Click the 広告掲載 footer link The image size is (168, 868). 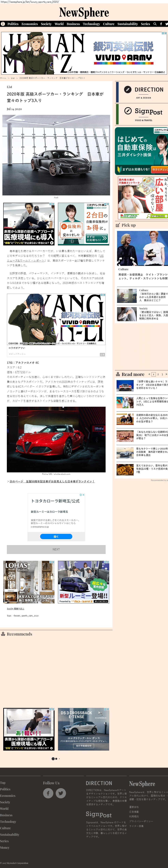click(x=134, y=812)
